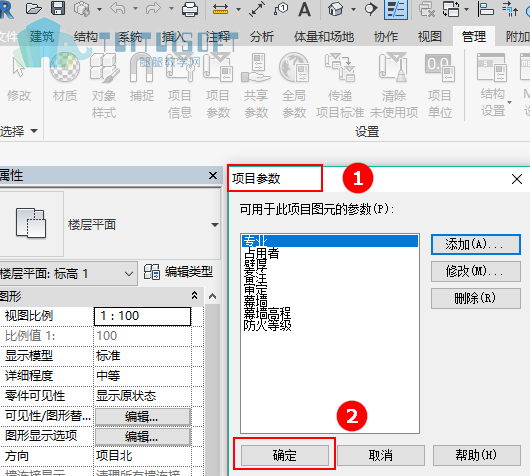Click 修改(M)... button in dialog
This screenshot has width=530, height=476.
(476, 271)
